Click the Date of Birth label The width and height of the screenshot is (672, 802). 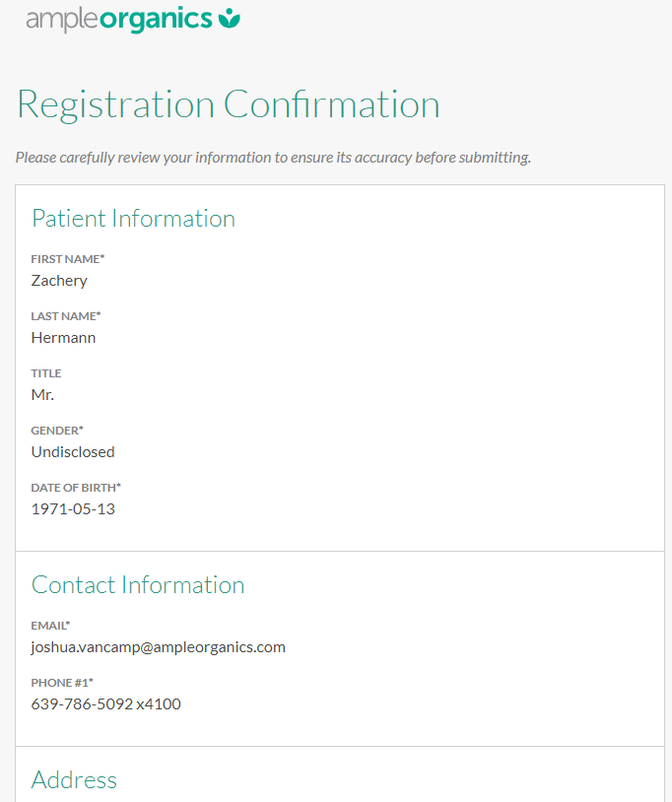[x=76, y=488]
